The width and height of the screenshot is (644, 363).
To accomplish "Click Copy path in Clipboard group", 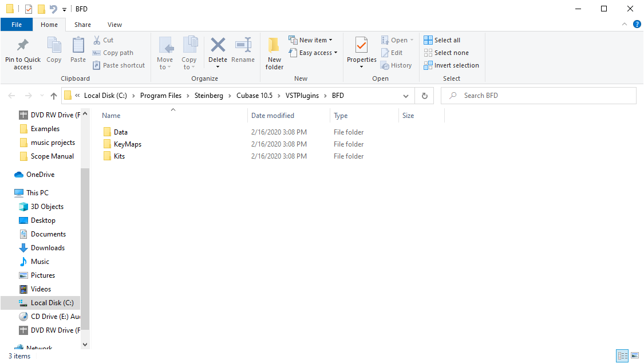I will 113,53.
